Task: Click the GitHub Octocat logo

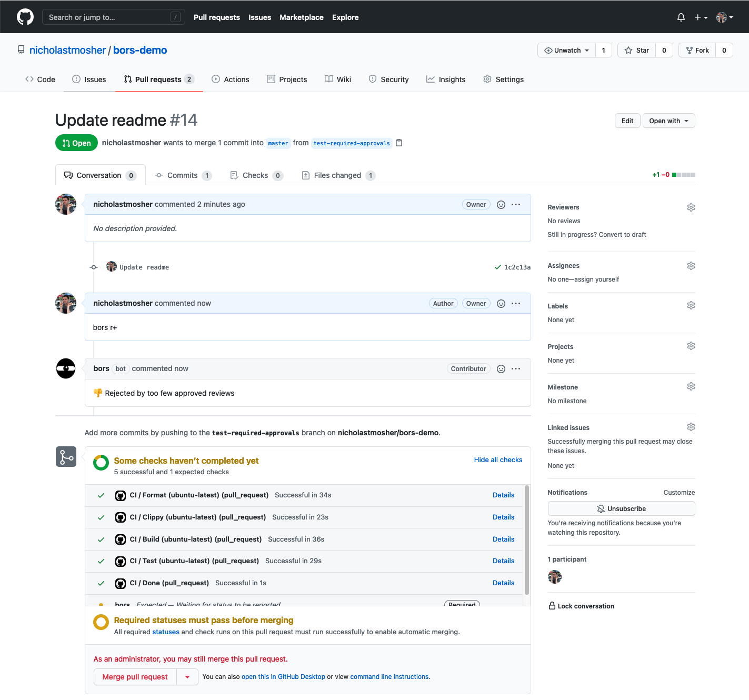Action: pos(25,16)
